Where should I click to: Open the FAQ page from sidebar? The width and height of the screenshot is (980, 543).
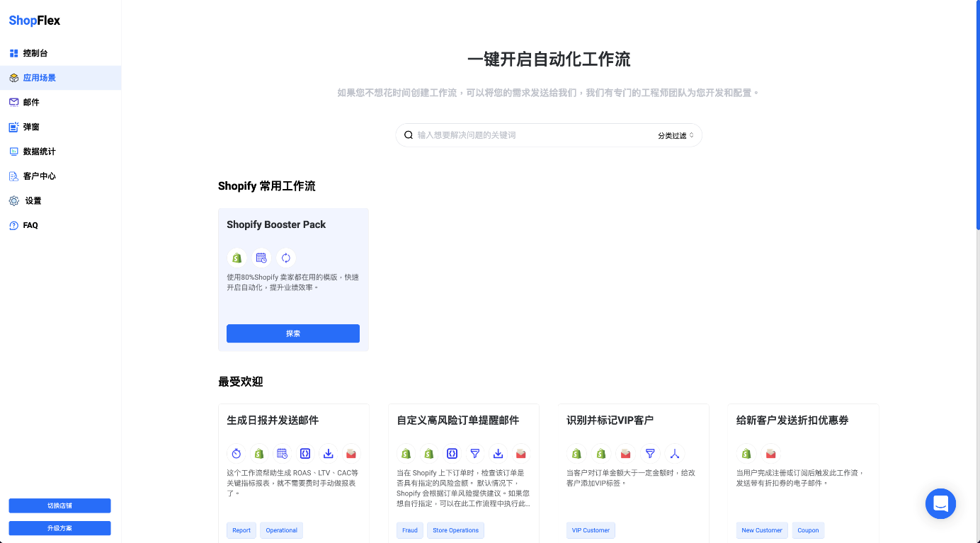(30, 225)
